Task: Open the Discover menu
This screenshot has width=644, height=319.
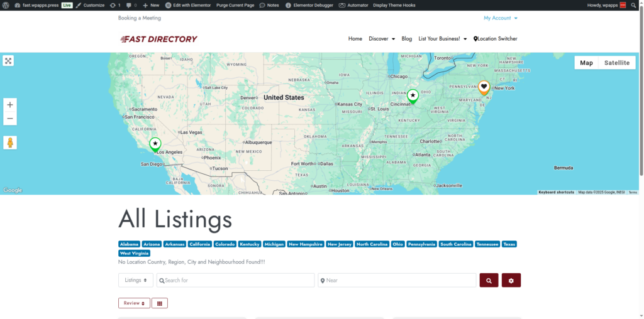Action: (382, 39)
